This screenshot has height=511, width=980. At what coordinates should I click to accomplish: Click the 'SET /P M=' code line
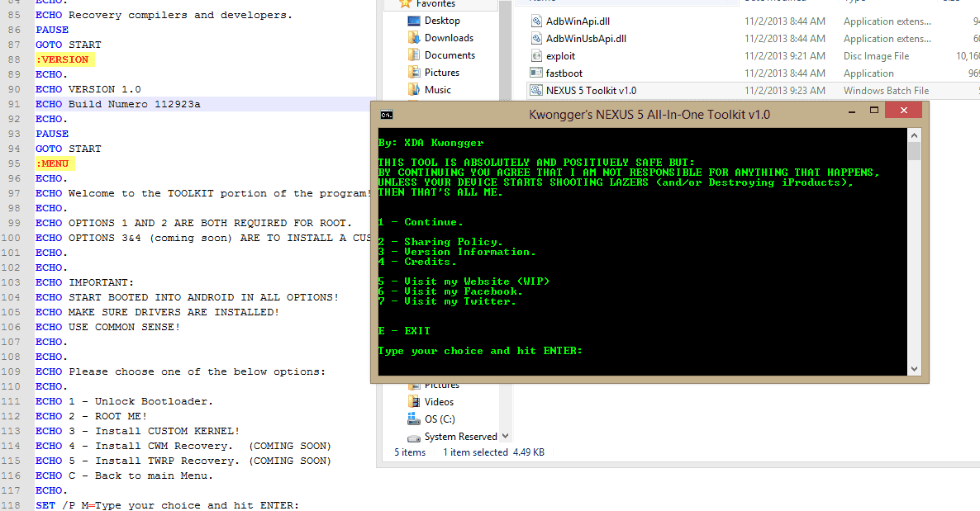(168, 505)
